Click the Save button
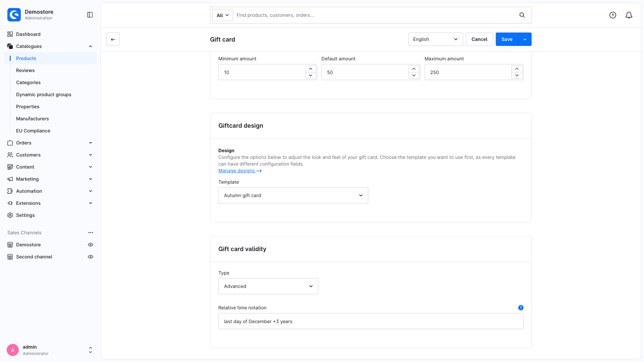 pyautogui.click(x=507, y=39)
